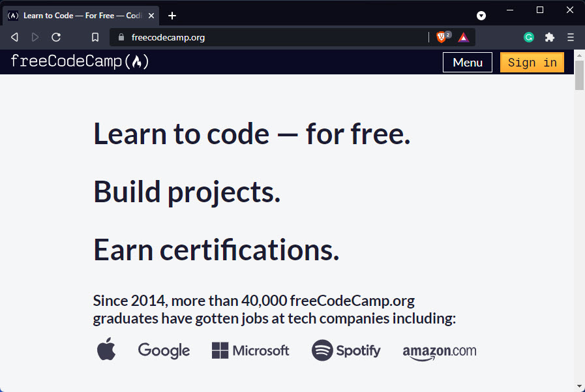Click the freeCodeCamp logo link

pyautogui.click(x=80, y=61)
